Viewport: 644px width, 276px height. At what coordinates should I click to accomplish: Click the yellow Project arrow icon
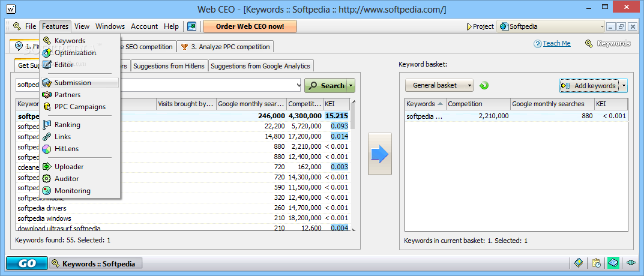tap(469, 26)
